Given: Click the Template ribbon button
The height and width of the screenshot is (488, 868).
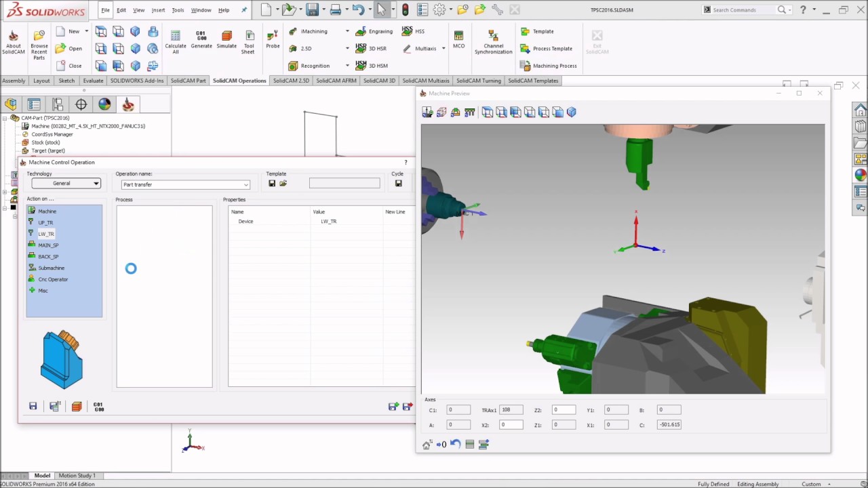Looking at the screenshot, I should point(537,31).
